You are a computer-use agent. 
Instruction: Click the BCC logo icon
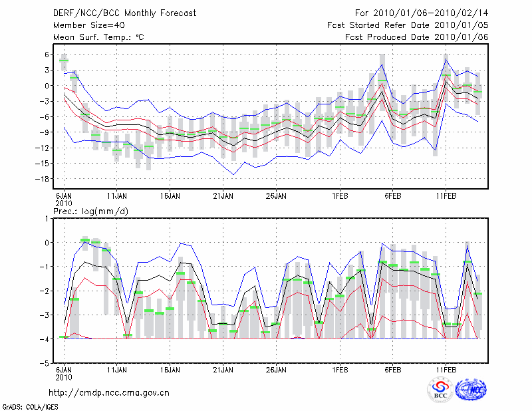click(x=440, y=390)
